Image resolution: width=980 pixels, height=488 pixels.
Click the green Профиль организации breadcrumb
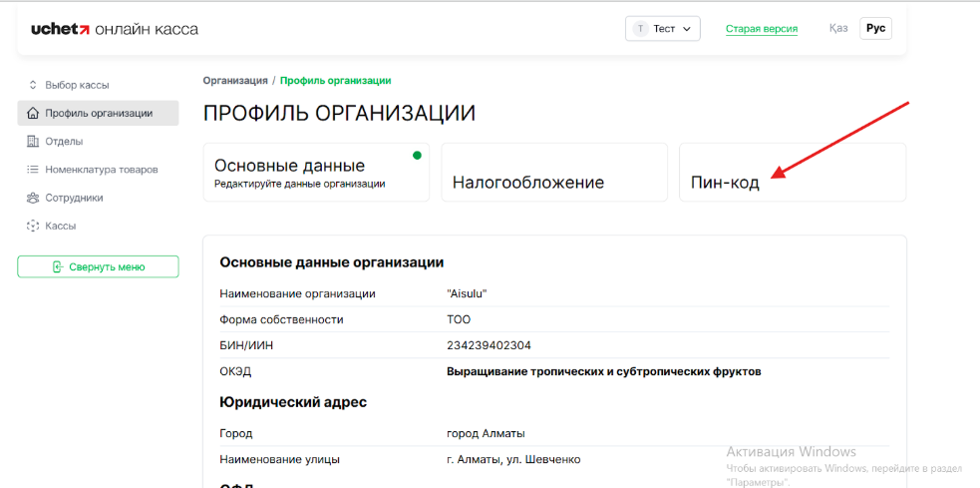tap(336, 81)
